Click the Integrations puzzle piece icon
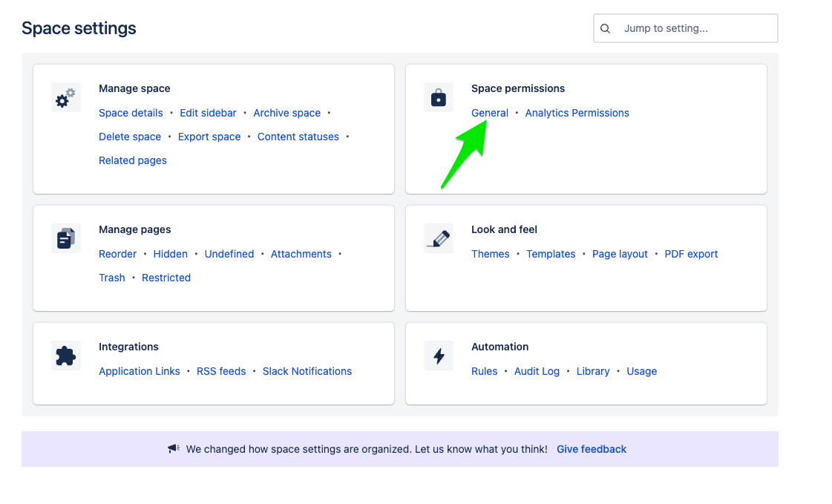832x504 pixels. (66, 356)
